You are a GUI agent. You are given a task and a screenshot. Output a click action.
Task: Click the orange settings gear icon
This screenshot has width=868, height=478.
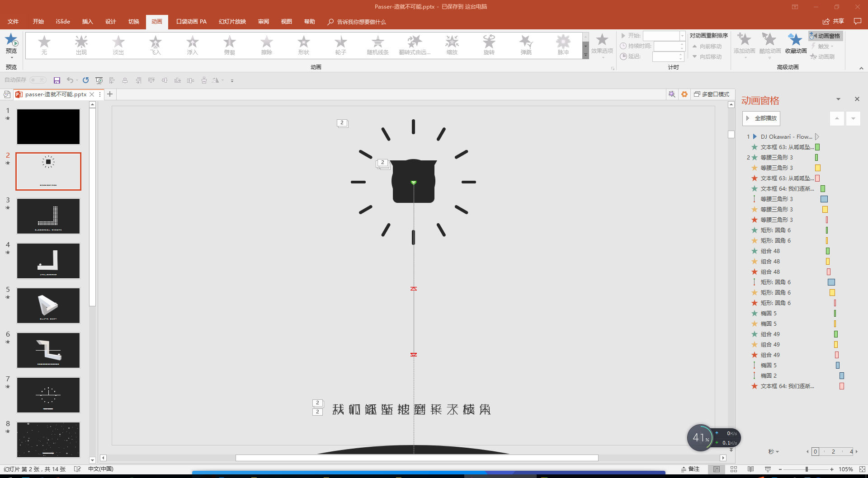684,94
